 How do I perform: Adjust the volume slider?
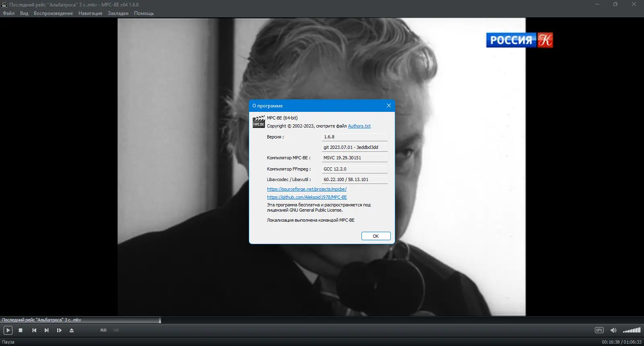coord(632,330)
